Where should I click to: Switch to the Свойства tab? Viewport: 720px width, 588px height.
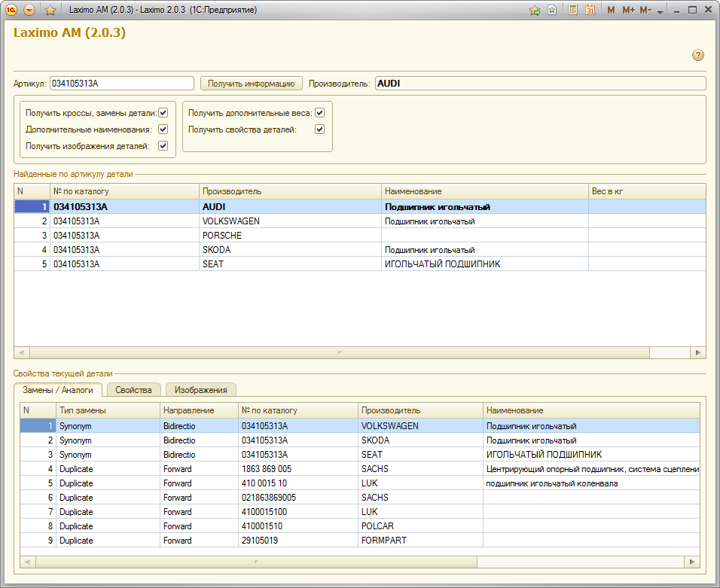click(x=133, y=390)
